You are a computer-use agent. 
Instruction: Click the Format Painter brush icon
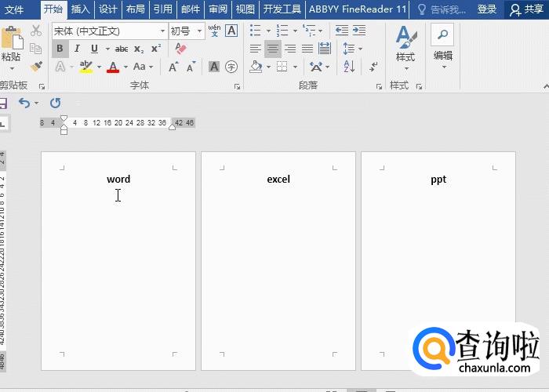(x=36, y=67)
